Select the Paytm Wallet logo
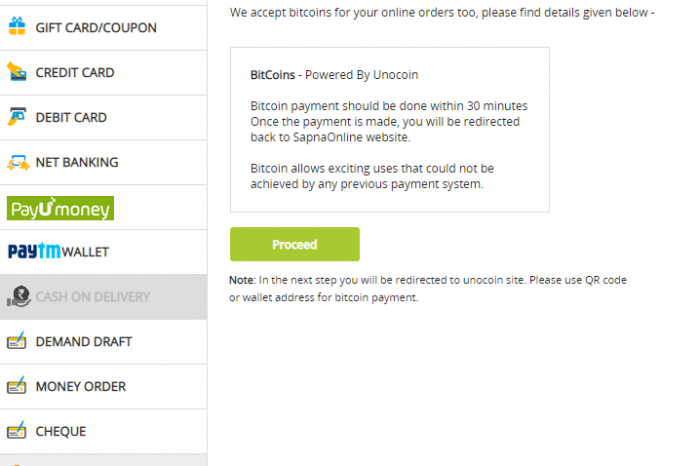This screenshot has height=466, width=700. [x=58, y=251]
